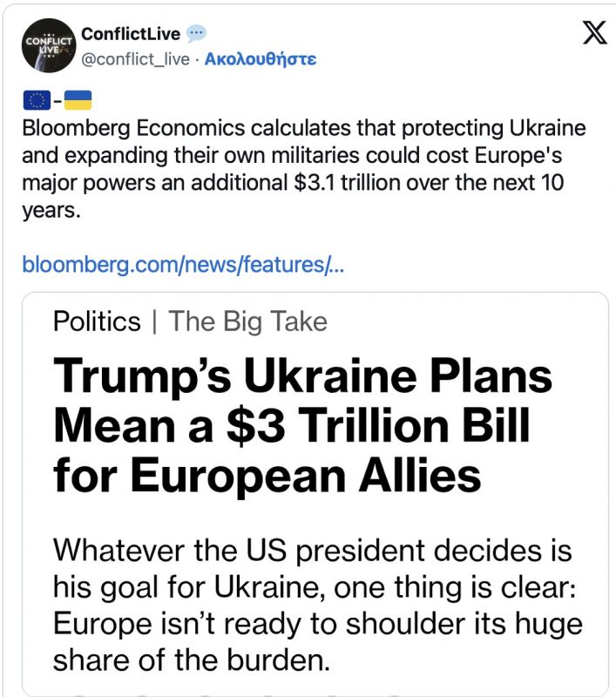Image resolution: width=616 pixels, height=697 pixels.
Task: Click the 'for European Allies' headline line
Action: (x=267, y=475)
